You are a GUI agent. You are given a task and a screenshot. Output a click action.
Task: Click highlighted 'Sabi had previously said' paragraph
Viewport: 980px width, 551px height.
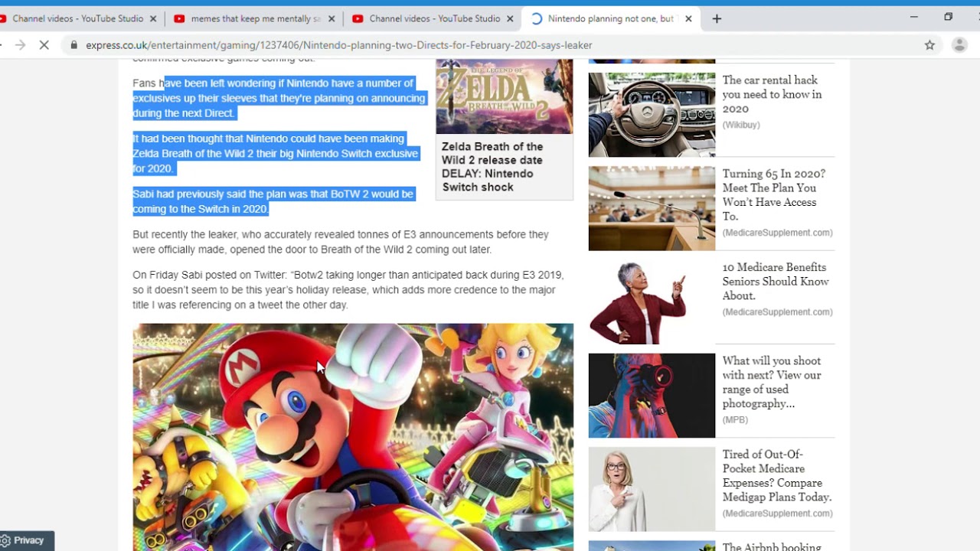click(x=273, y=201)
